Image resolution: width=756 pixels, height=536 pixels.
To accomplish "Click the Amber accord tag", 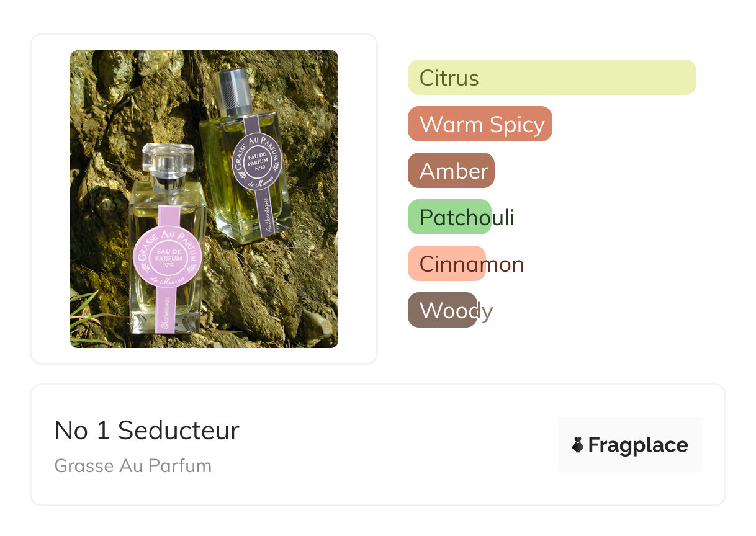I will pyautogui.click(x=451, y=171).
